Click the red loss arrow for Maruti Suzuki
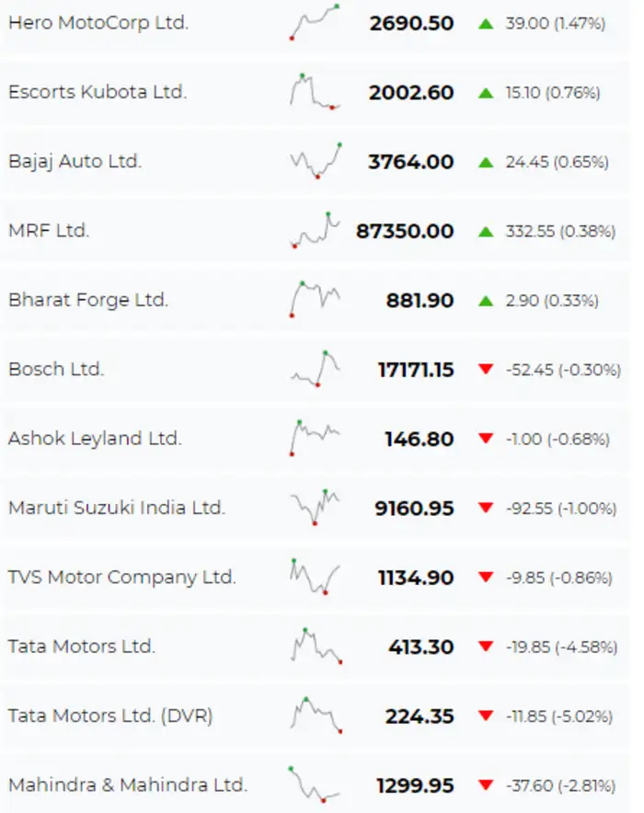Screen dimensions: 644x813 pos(486,509)
